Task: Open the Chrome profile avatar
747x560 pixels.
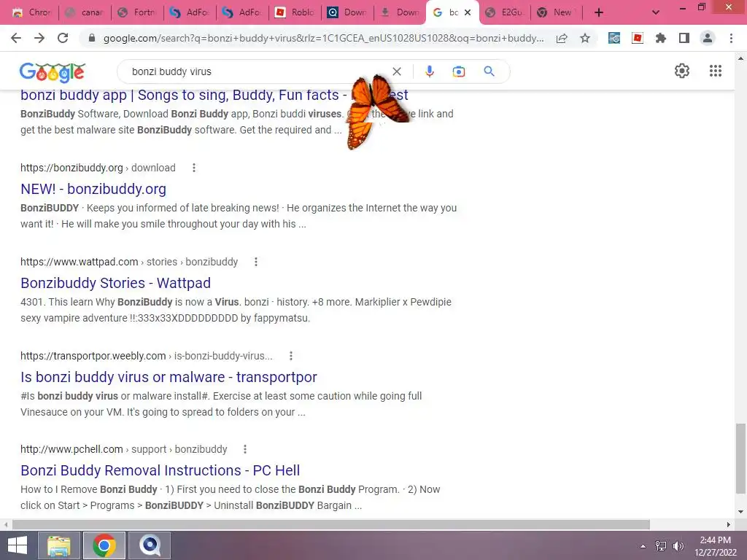Action: [x=708, y=38]
